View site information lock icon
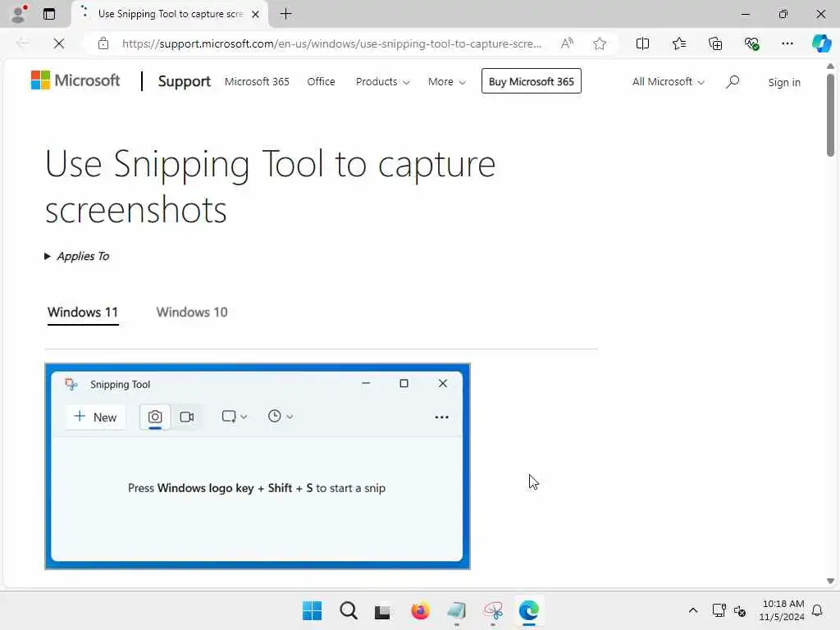Image resolution: width=840 pixels, height=630 pixels. point(103,43)
